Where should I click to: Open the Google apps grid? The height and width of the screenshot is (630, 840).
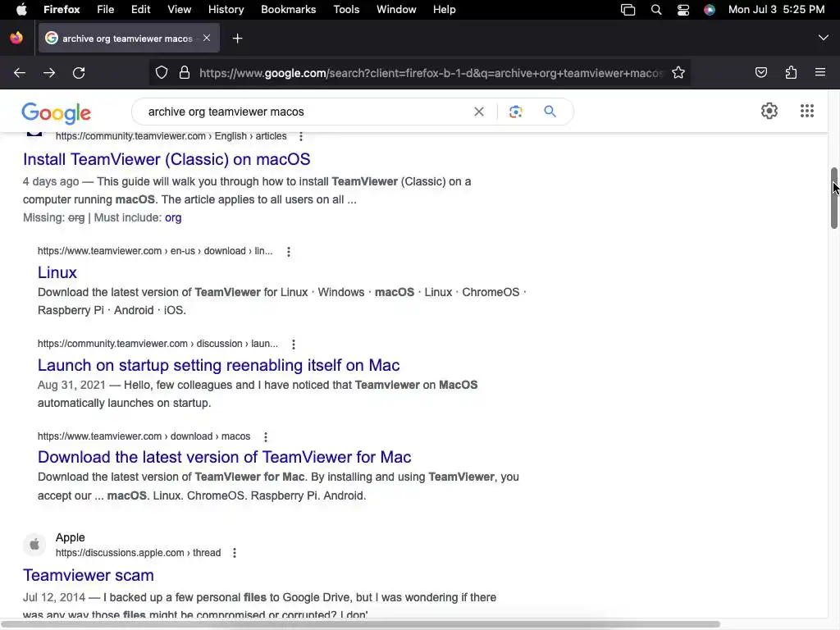[807, 111]
